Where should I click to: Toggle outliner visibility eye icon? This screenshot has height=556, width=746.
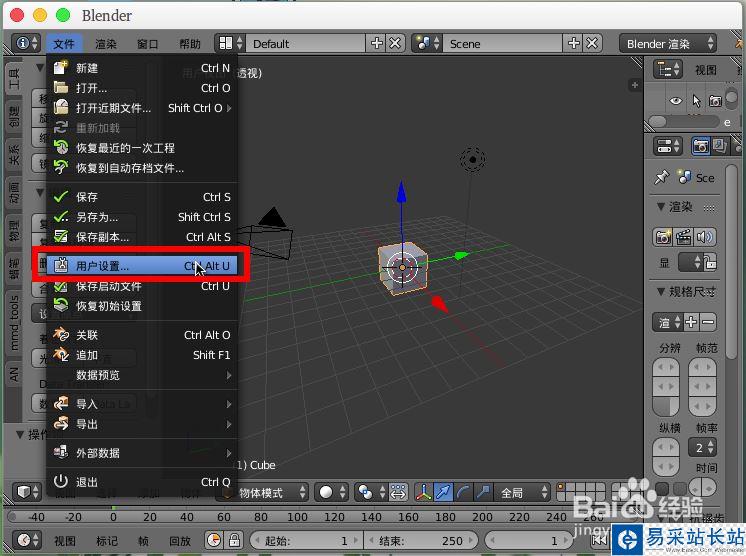pos(676,101)
